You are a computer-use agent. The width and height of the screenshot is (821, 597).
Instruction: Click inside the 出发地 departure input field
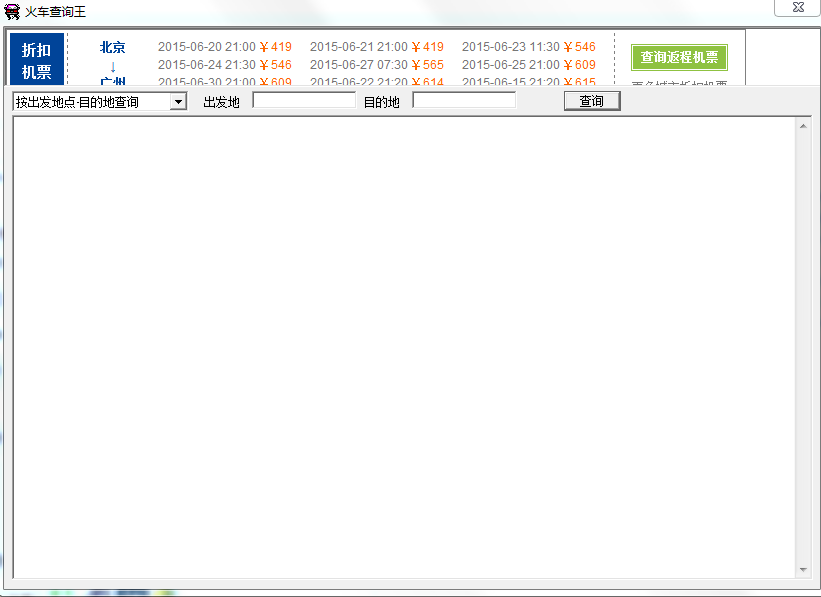tap(305, 100)
